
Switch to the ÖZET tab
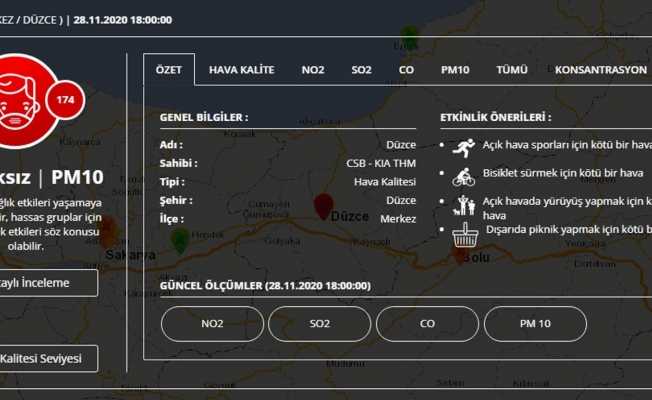pos(169,70)
